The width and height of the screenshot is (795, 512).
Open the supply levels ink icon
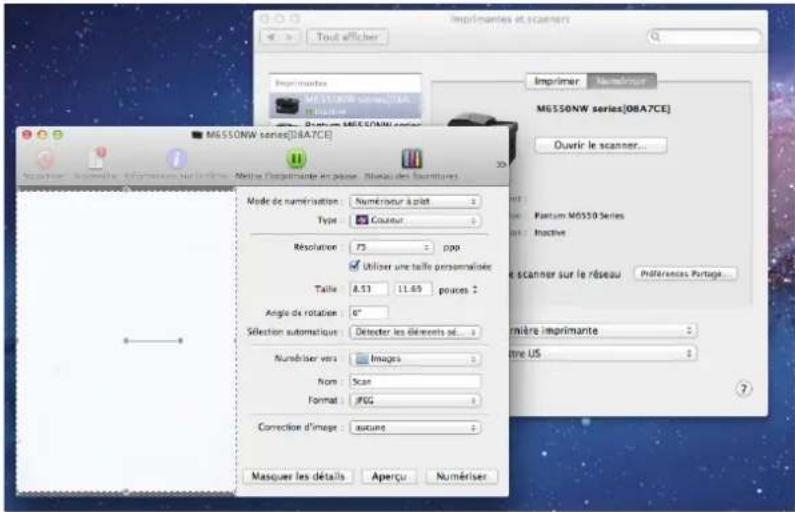[411, 159]
